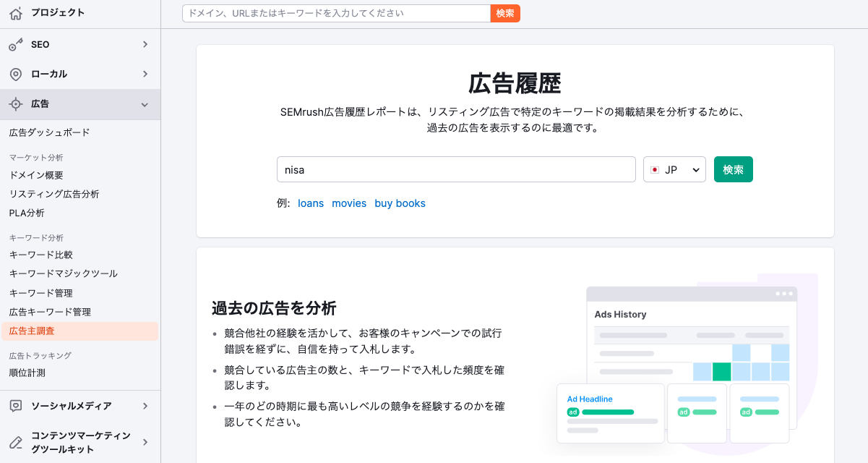The width and height of the screenshot is (868, 463).
Task: Click the 広告トラッキング section label
Action: (40, 355)
